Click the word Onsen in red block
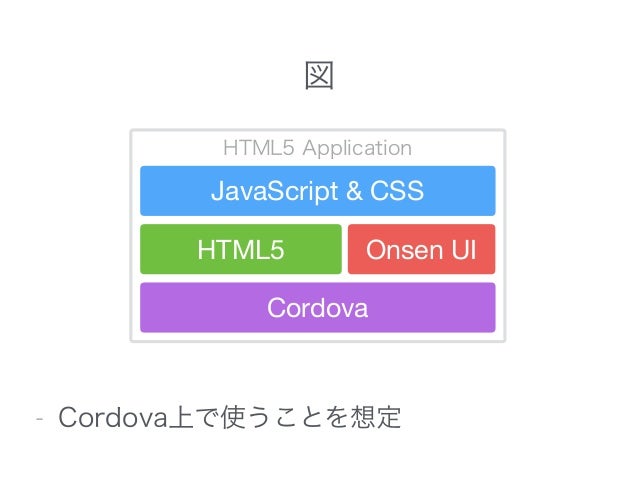The image size is (638, 479). pyautogui.click(x=404, y=250)
